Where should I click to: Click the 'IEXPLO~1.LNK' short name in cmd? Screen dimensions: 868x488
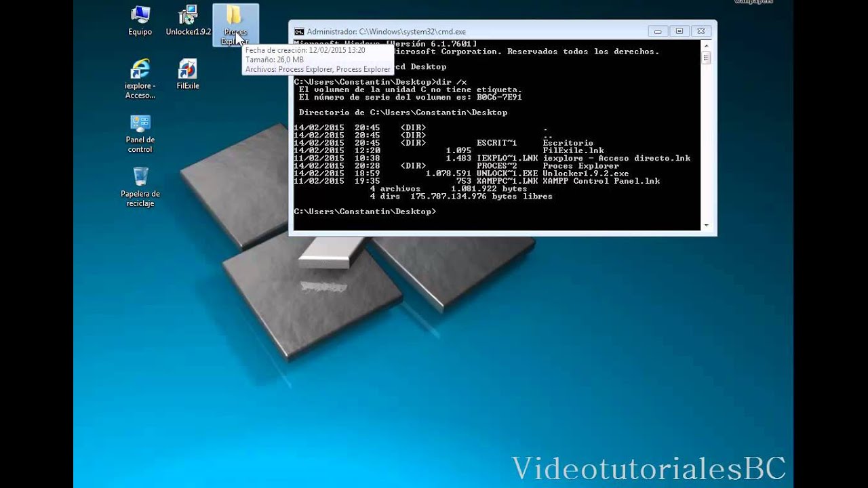click(x=507, y=158)
